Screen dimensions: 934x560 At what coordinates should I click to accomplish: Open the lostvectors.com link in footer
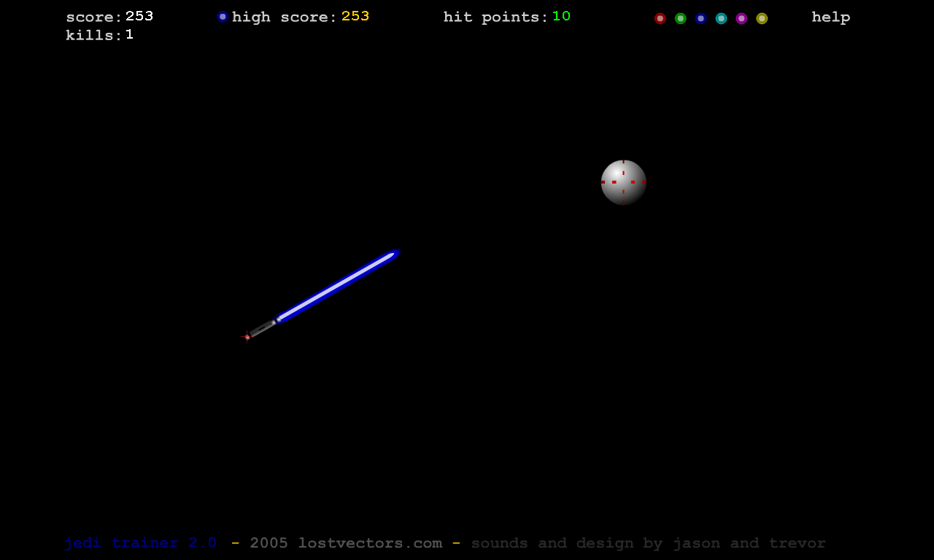(x=370, y=543)
